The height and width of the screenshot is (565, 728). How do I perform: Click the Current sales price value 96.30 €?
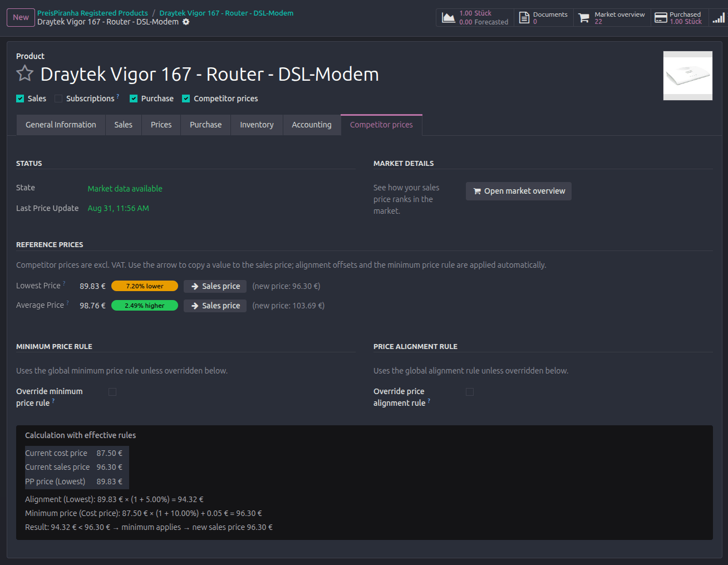click(x=110, y=467)
